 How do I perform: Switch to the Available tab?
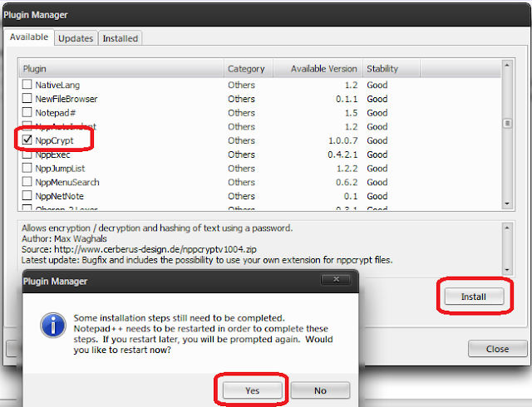(x=29, y=37)
